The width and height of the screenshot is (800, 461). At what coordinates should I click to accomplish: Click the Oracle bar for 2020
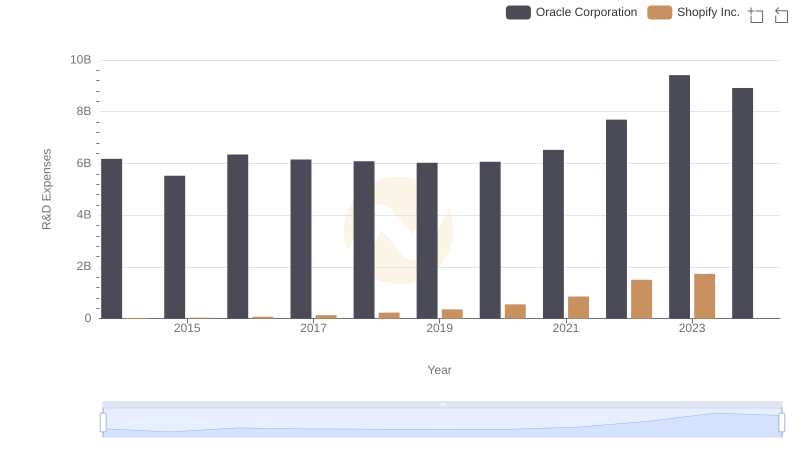(x=490, y=240)
